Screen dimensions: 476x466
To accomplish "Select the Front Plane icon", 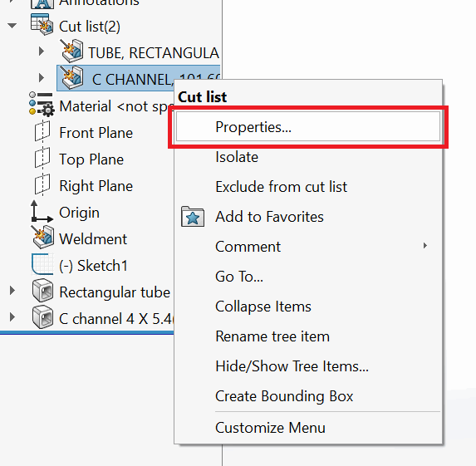I will point(42,131).
